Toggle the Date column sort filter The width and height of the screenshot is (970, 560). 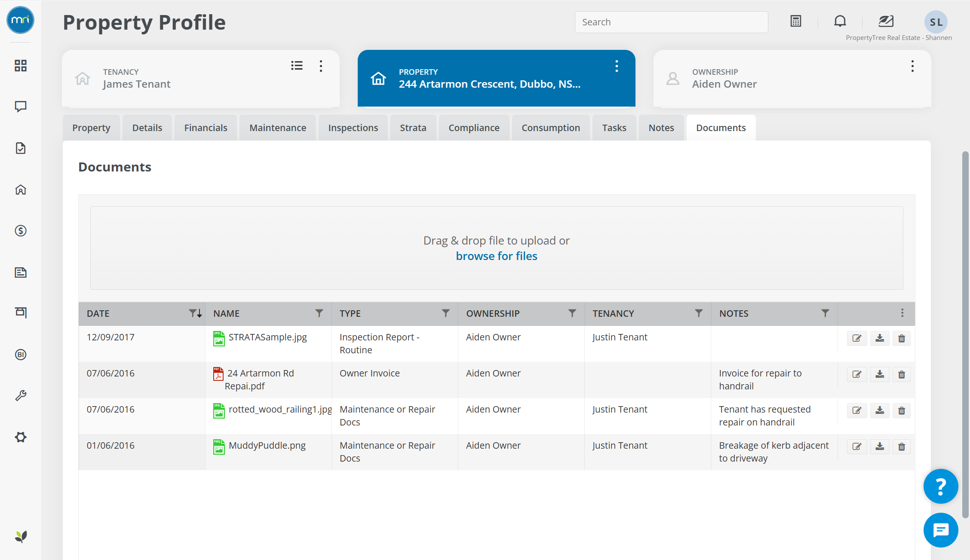tap(195, 313)
